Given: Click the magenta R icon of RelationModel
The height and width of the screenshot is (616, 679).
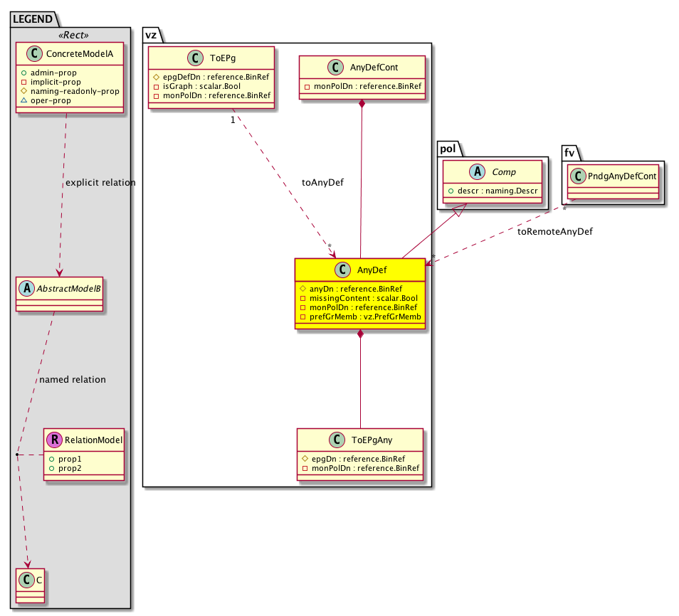Looking at the screenshot, I should click(x=54, y=440).
